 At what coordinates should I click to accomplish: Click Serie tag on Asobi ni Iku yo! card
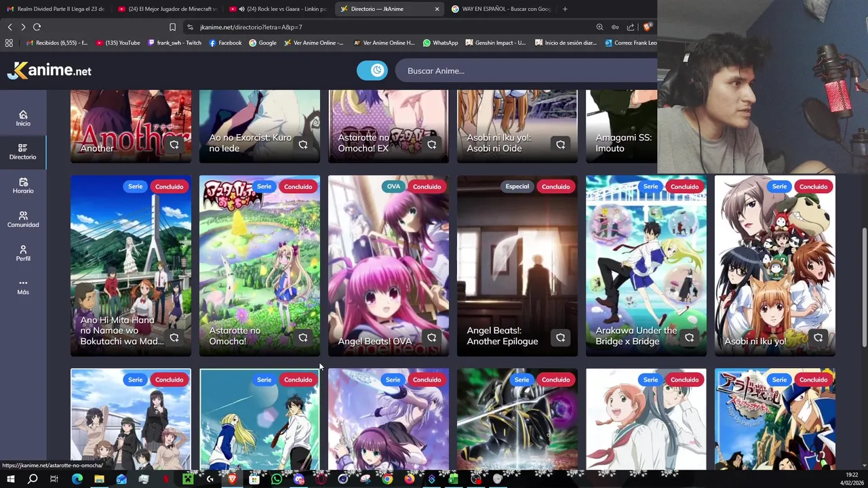pos(779,186)
